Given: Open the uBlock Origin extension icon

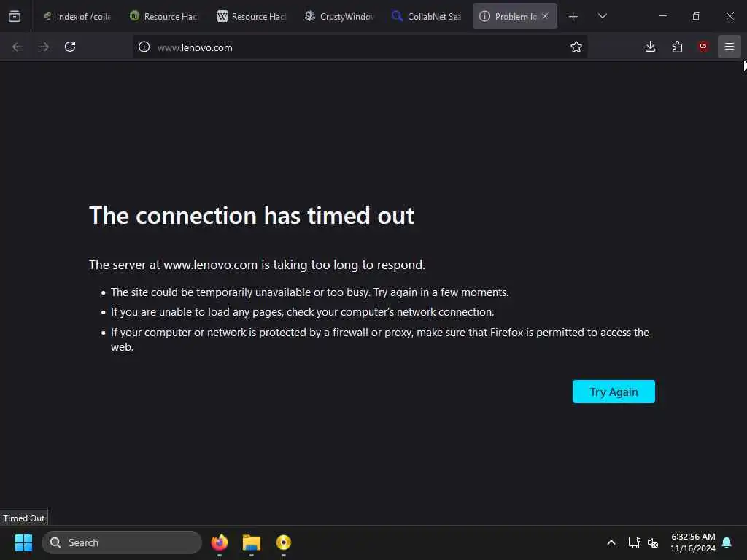Looking at the screenshot, I should point(703,47).
